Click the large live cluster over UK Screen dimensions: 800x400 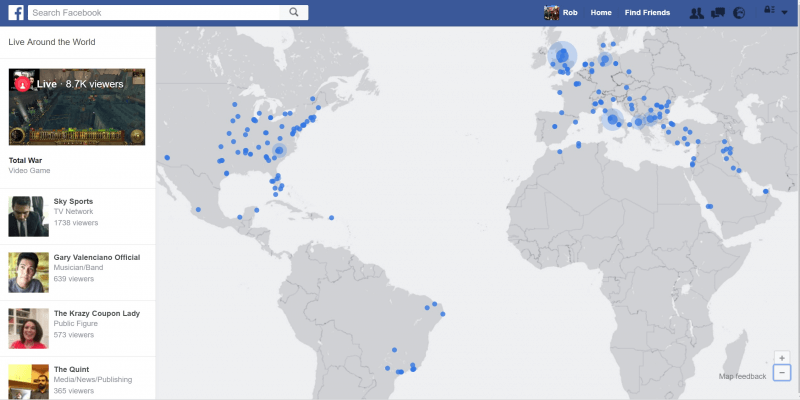[562, 55]
